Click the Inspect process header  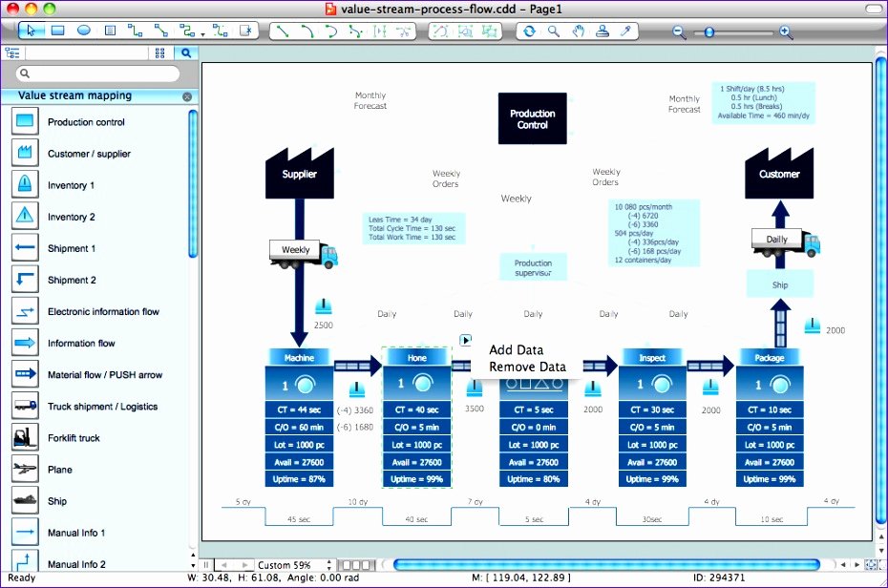tap(652, 357)
